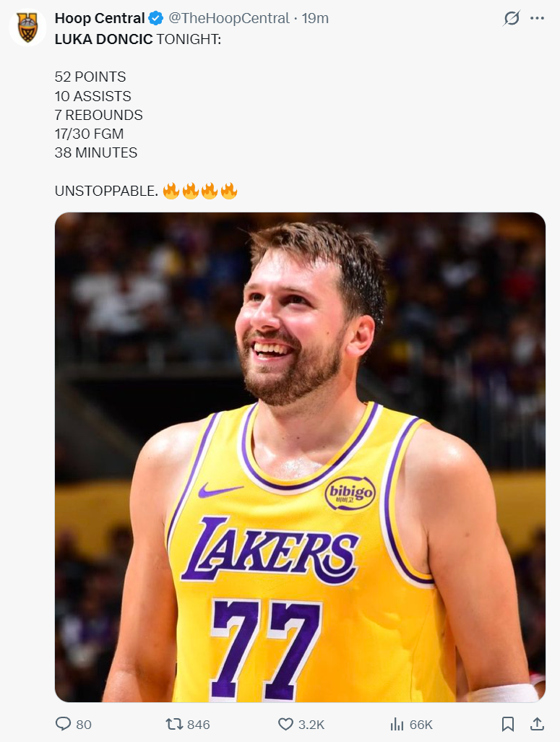560x742 pixels.
Task: Visit the @TheHoopCentral handle
Action: point(228,19)
